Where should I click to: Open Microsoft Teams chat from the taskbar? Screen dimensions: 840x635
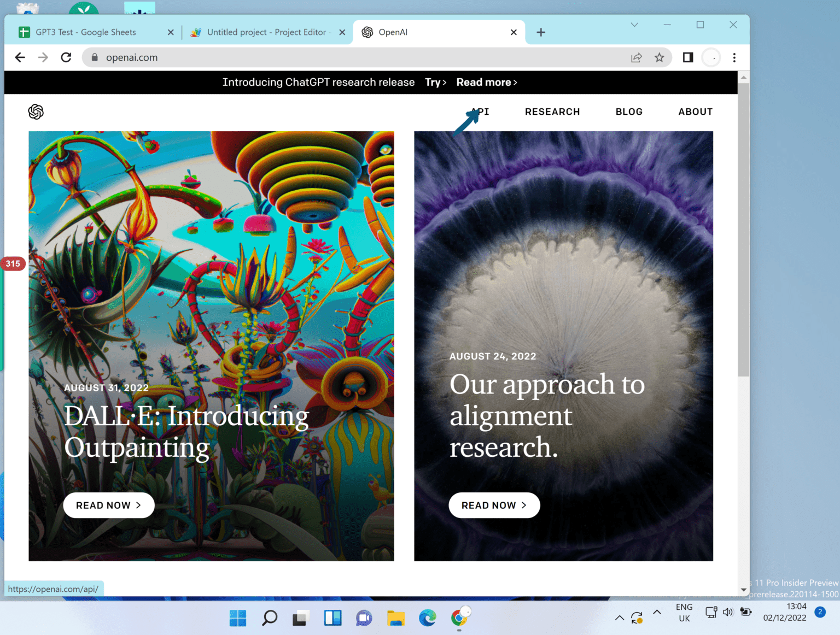click(364, 618)
